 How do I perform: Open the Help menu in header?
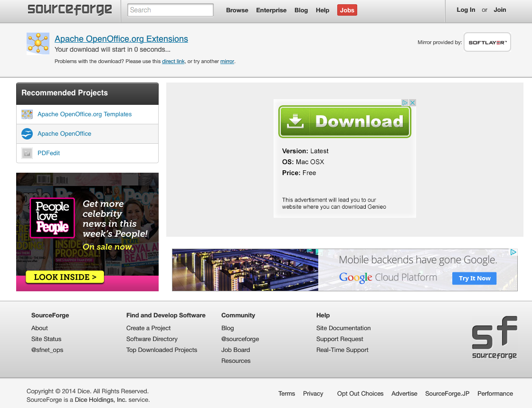323,10
